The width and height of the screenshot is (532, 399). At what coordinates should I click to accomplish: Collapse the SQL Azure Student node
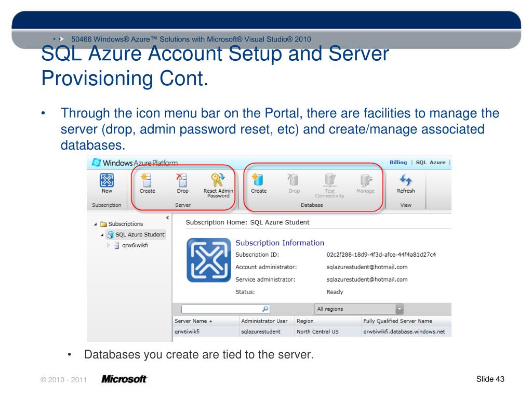click(102, 235)
